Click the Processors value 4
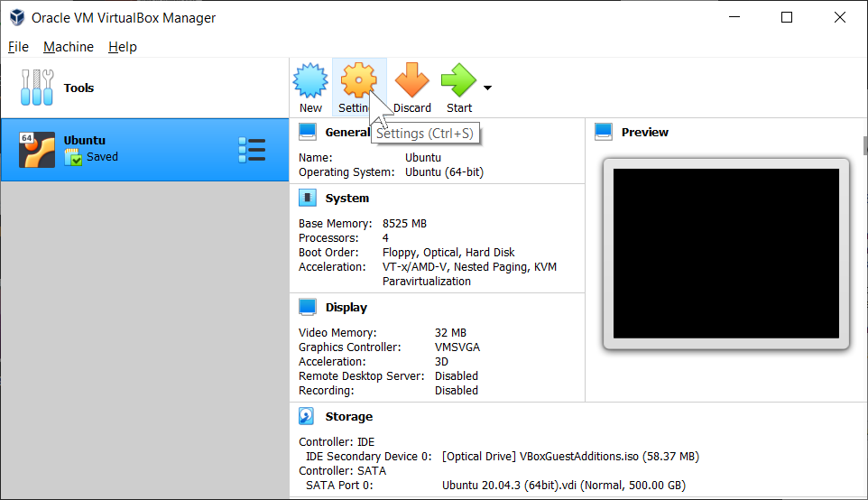Image resolution: width=868 pixels, height=500 pixels. pos(385,238)
